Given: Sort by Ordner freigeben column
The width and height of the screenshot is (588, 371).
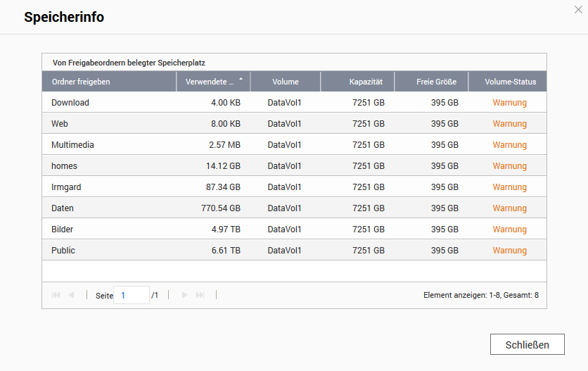Looking at the screenshot, I should click(109, 82).
